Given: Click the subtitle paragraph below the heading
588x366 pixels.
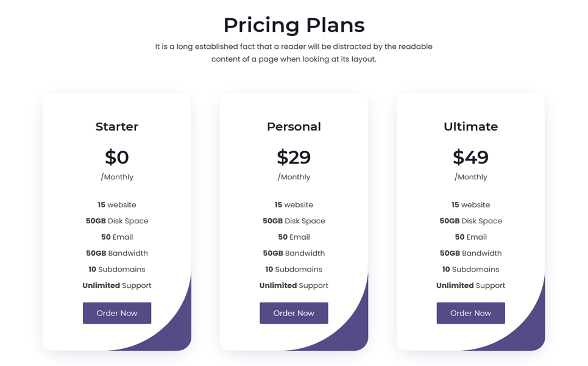Looking at the screenshot, I should [x=294, y=53].
